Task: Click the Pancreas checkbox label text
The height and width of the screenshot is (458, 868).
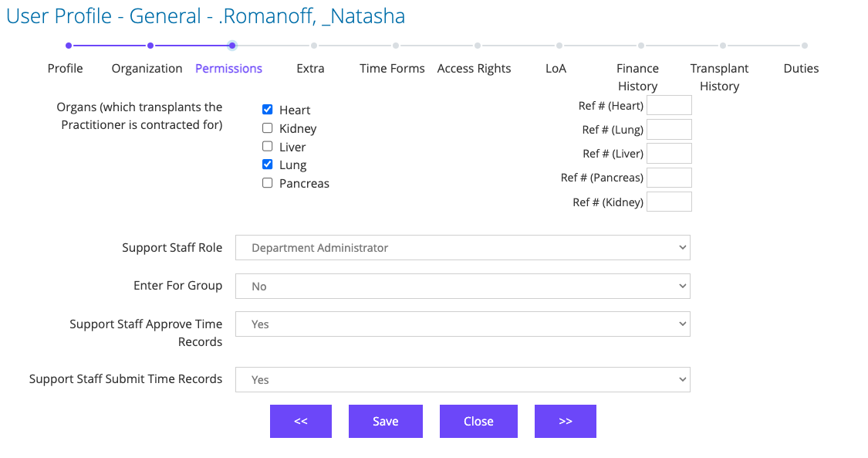Action: 304,183
